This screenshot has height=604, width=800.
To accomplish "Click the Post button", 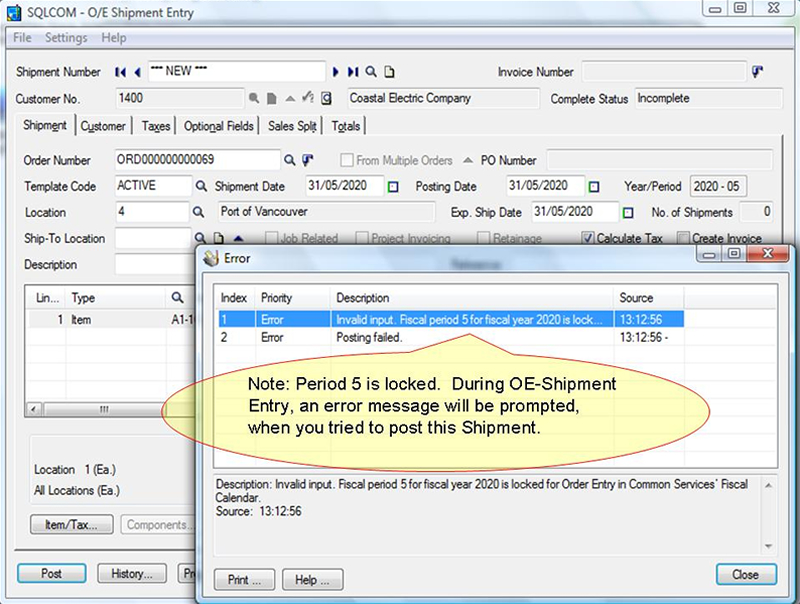I will click(x=52, y=573).
